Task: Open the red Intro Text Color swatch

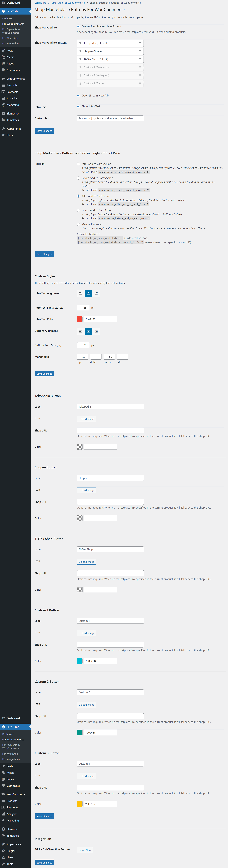Action: pyautogui.click(x=80, y=319)
